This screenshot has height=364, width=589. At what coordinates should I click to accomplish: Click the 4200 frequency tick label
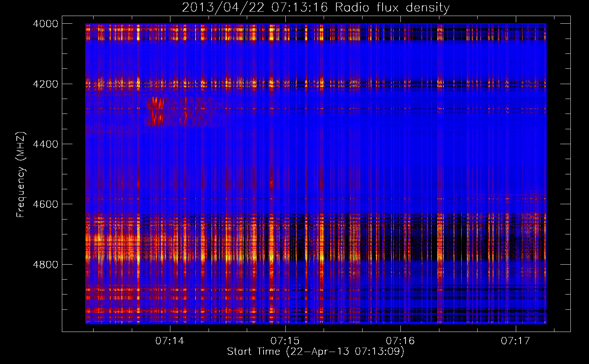(46, 84)
